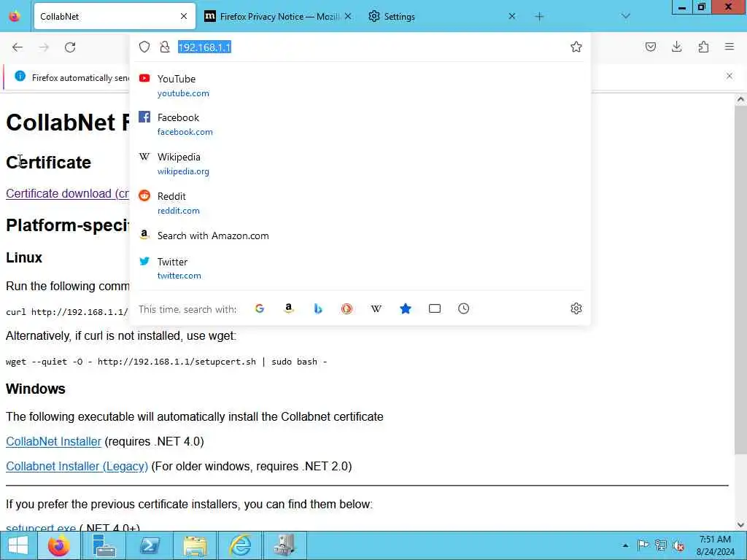Search within Bookmarks
Screen dimensions: 747x560
pyautogui.click(x=406, y=308)
